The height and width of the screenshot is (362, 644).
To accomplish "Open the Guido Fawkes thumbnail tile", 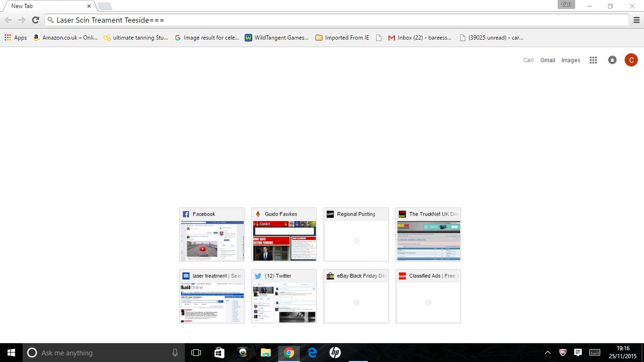I will coord(284,235).
